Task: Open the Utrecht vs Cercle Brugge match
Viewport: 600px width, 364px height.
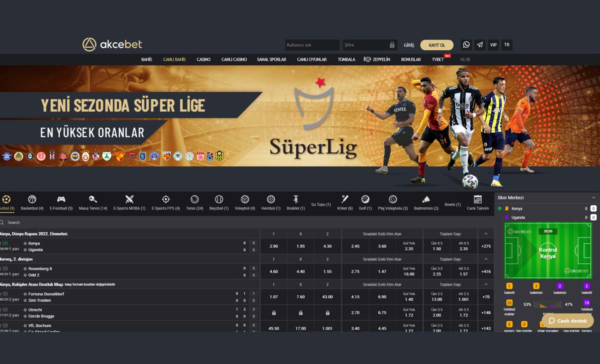Action: coord(130,313)
